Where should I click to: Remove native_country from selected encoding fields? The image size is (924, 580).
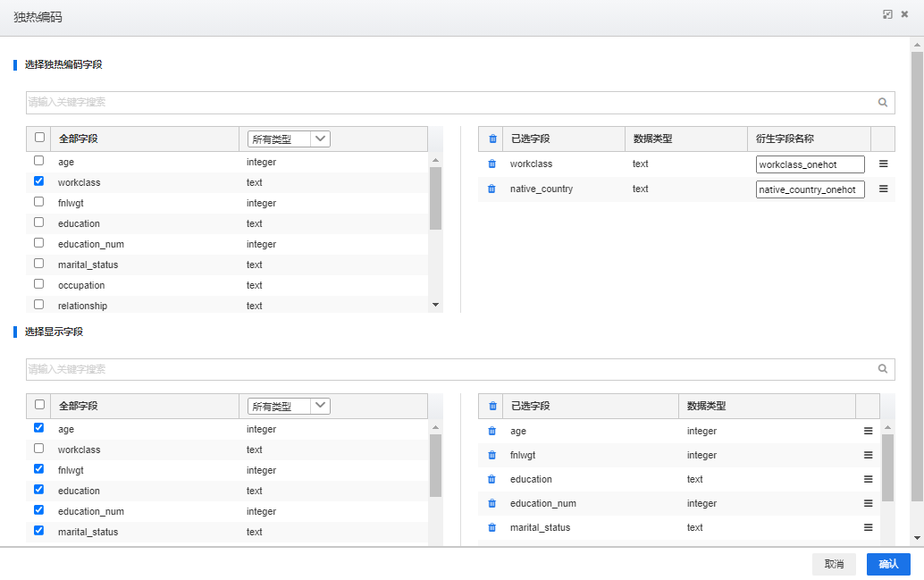click(x=492, y=189)
